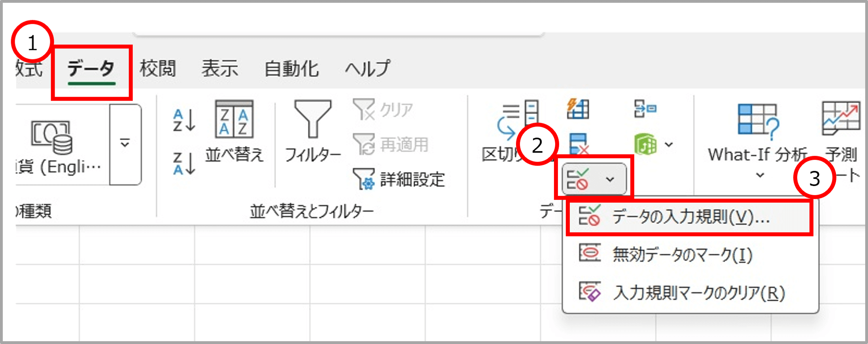Switch to the 表示 tab
The height and width of the screenshot is (344, 868).
click(x=220, y=68)
